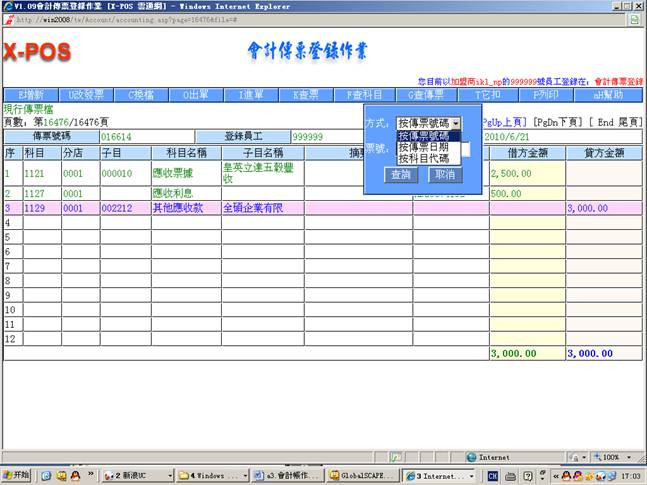The height and width of the screenshot is (485, 647).
Task: Open the 新浪UC taskbar item
Action: pos(133,475)
